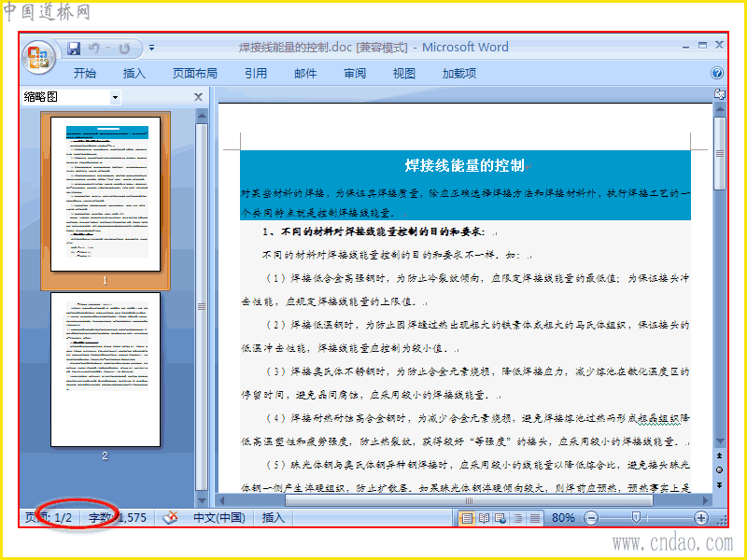Image resolution: width=747 pixels, height=560 pixels.
Task: Open the Word help question mark icon
Action: (716, 73)
